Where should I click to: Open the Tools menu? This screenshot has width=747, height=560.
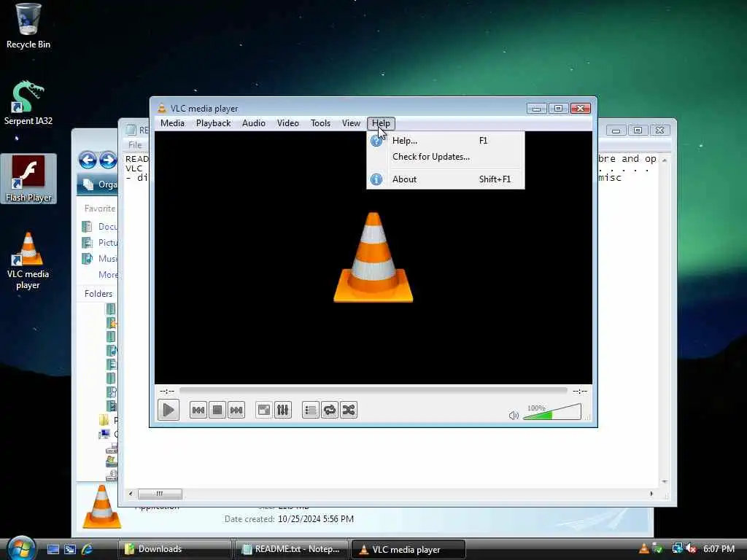(x=320, y=123)
